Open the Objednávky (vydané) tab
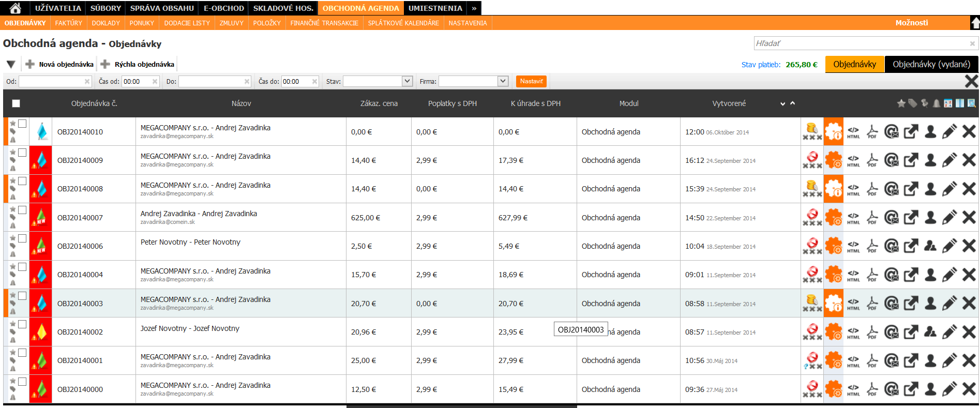 point(931,64)
